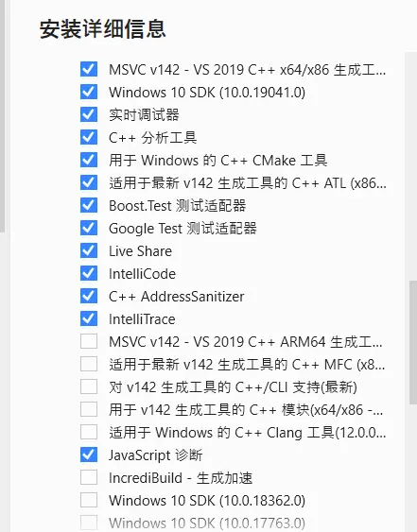417x532 pixels.
Task: Click the installation details vertical scrollbar
Action: pos(413,342)
